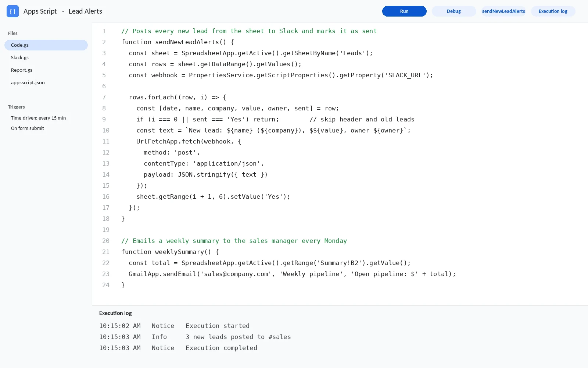The height and width of the screenshot is (368, 588).
Task: Click the destructuring line with date, name, company
Action: [x=238, y=108]
